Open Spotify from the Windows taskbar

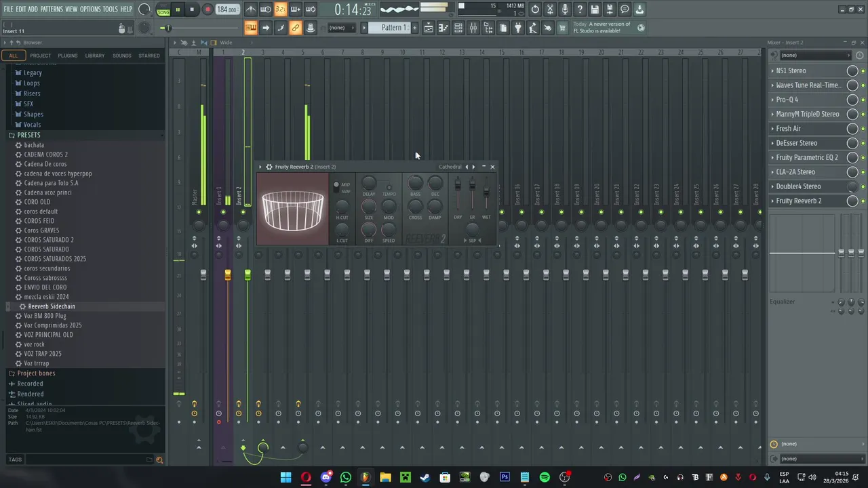click(x=545, y=477)
